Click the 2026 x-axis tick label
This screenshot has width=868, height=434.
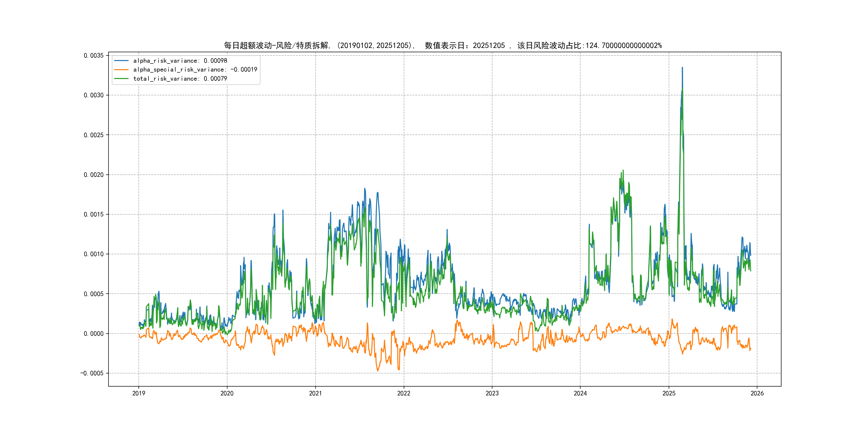coord(757,393)
